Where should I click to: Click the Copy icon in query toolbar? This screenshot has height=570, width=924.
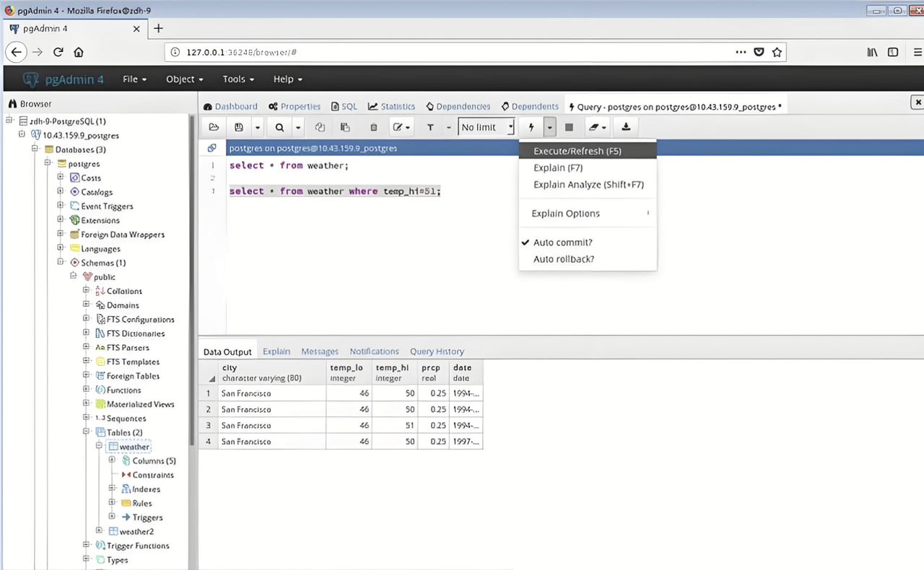click(320, 127)
